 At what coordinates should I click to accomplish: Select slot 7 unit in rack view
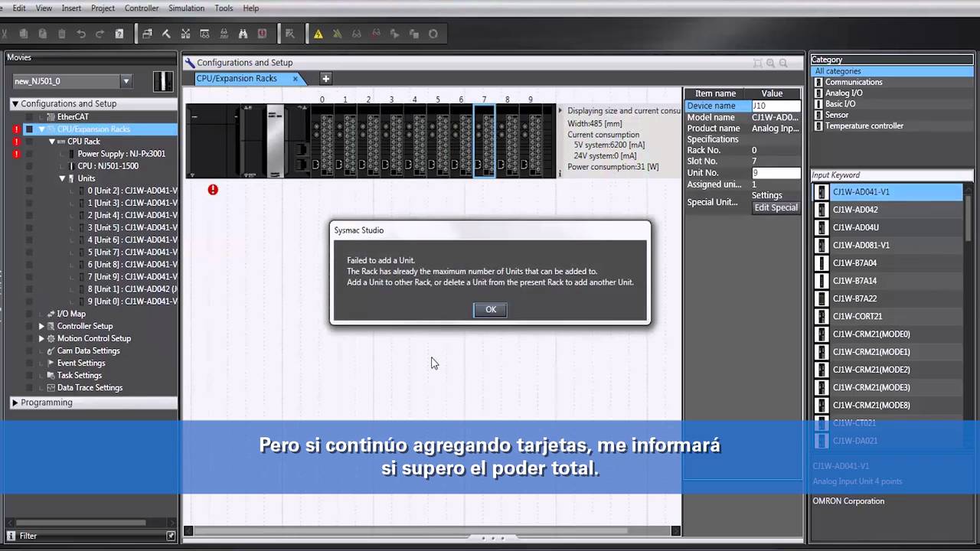click(x=484, y=142)
